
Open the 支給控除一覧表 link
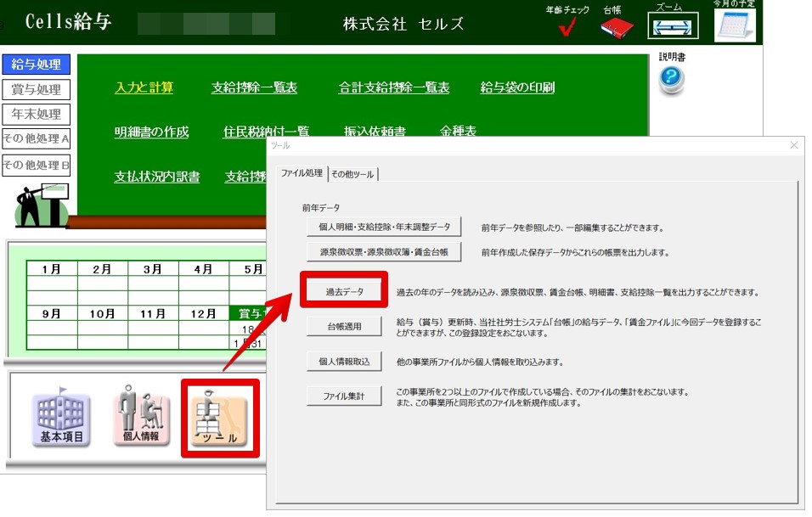point(254,87)
